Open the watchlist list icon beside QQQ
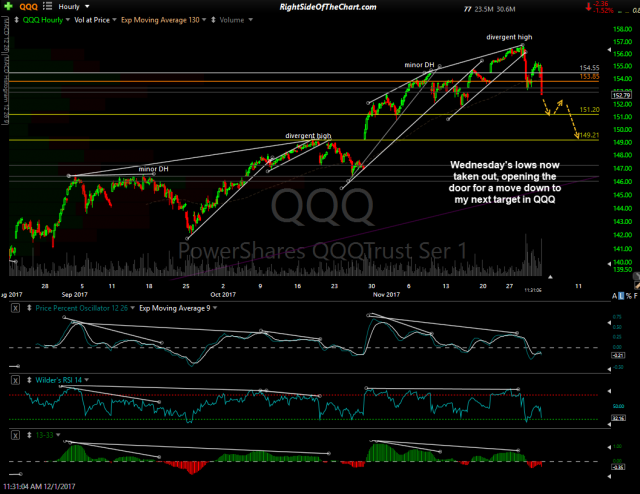640x494 pixels. [47, 7]
